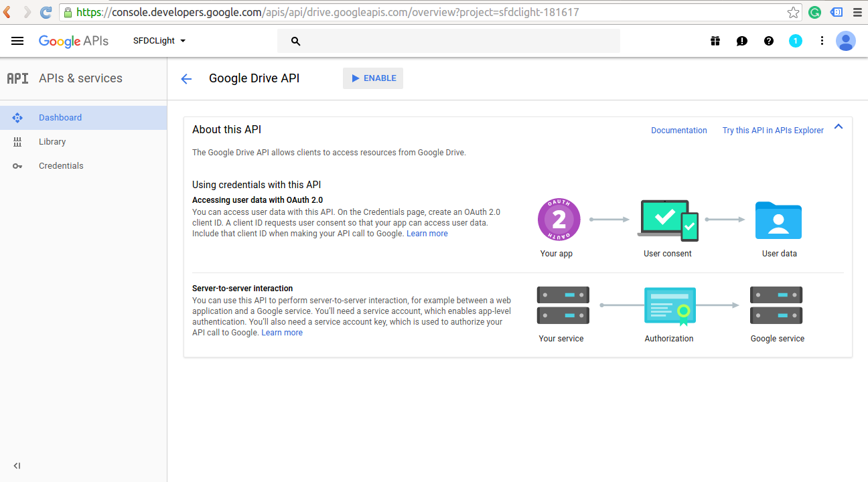Select Library from the sidebar
The image size is (868, 482).
(52, 141)
